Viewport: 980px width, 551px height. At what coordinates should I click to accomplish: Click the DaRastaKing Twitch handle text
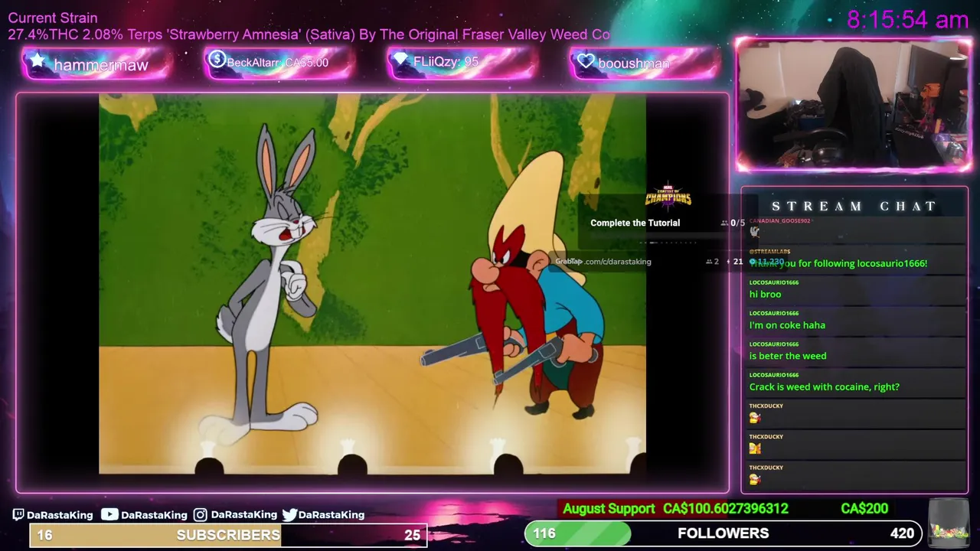tap(60, 515)
